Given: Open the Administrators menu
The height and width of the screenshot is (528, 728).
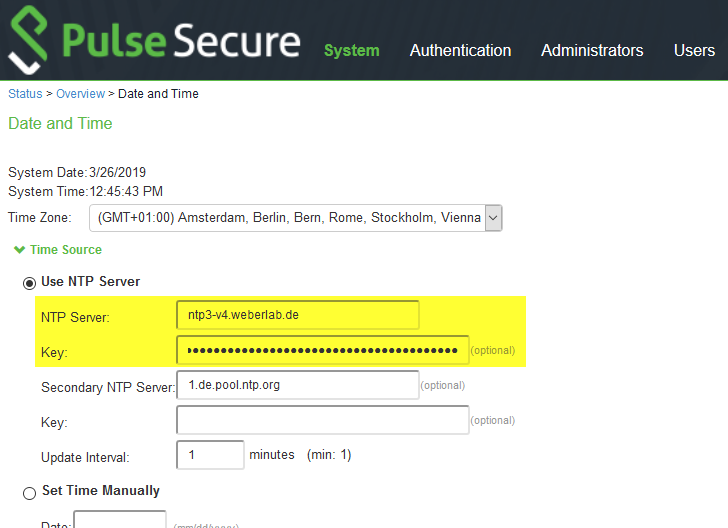Looking at the screenshot, I should 592,50.
